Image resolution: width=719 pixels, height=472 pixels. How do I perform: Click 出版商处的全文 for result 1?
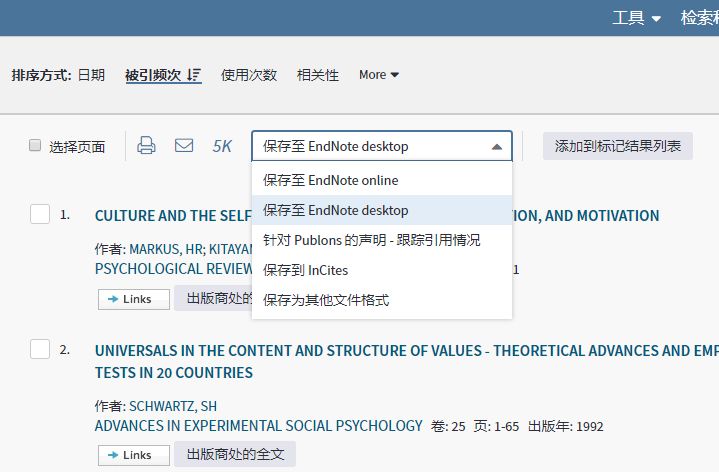tap(213, 298)
